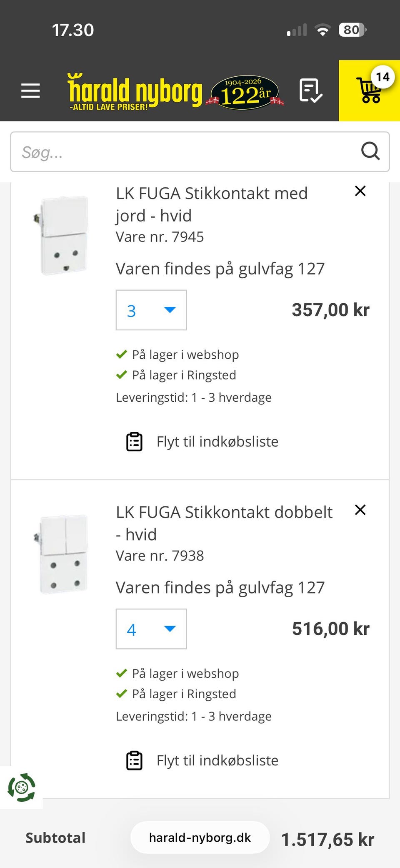Open product image of Stikkontakt med jord

pyautogui.click(x=63, y=236)
